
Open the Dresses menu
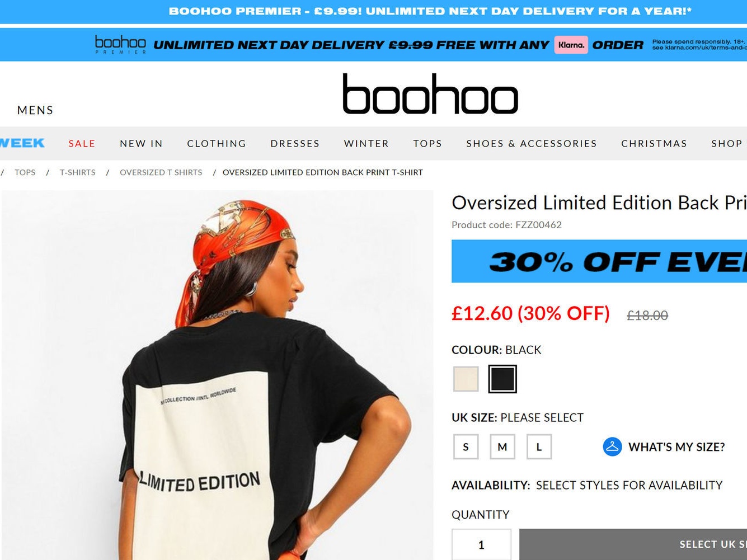tap(295, 143)
